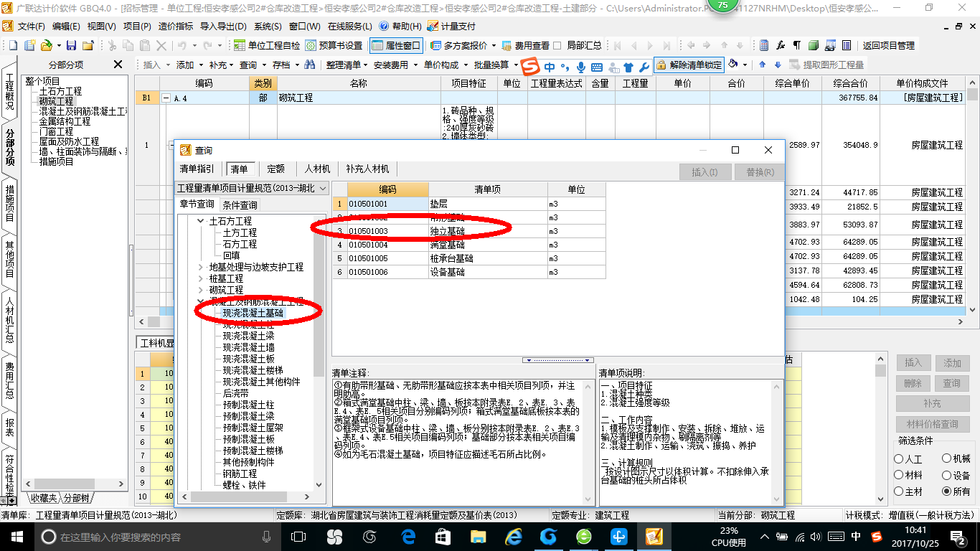Screen dimensions: 980x551
Task: Click the fx formula icon
Action: [x=781, y=45]
